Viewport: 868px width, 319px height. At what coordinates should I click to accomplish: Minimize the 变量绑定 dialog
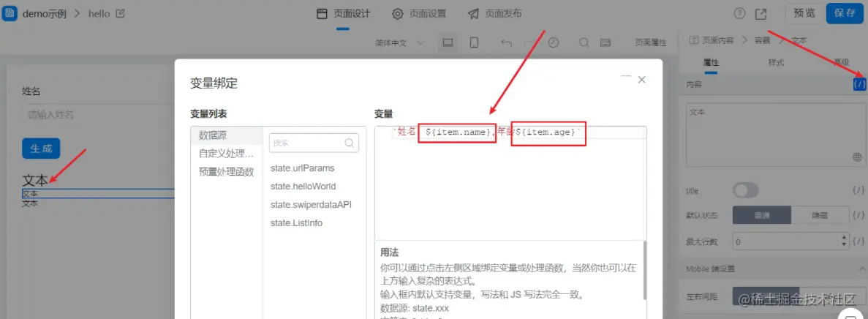[625, 77]
